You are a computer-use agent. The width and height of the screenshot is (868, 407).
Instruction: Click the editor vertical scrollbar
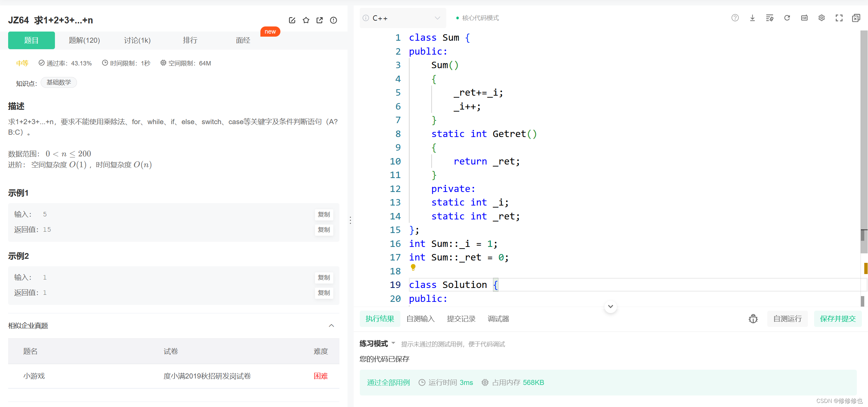864,136
